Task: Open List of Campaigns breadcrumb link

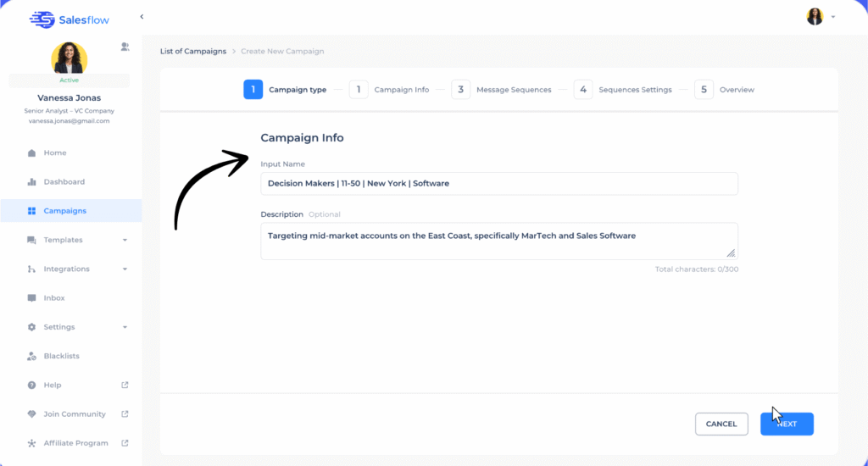Action: point(193,52)
